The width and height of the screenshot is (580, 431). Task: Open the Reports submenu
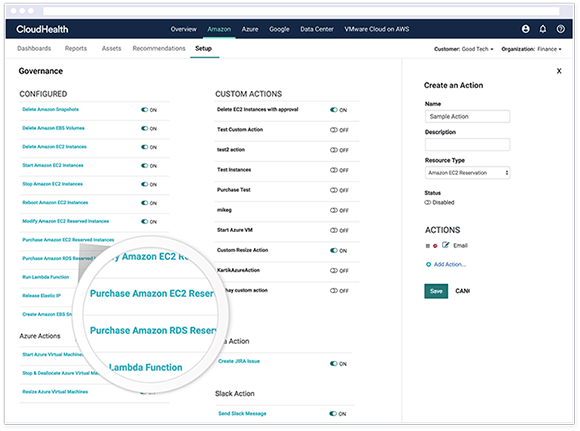pos(76,48)
